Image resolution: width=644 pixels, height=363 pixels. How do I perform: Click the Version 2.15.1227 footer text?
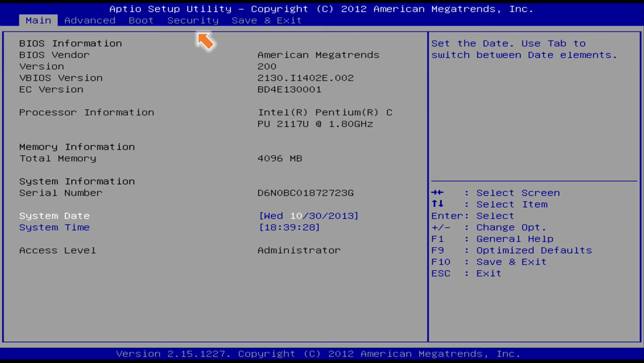point(318,353)
